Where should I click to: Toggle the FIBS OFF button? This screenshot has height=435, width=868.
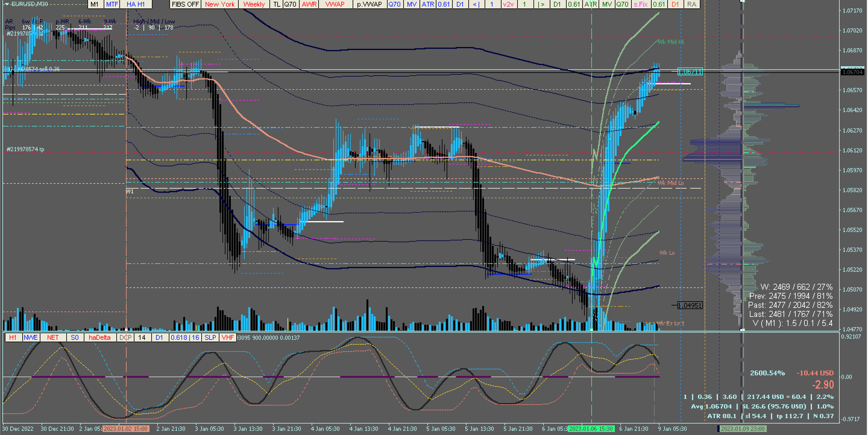click(x=185, y=5)
